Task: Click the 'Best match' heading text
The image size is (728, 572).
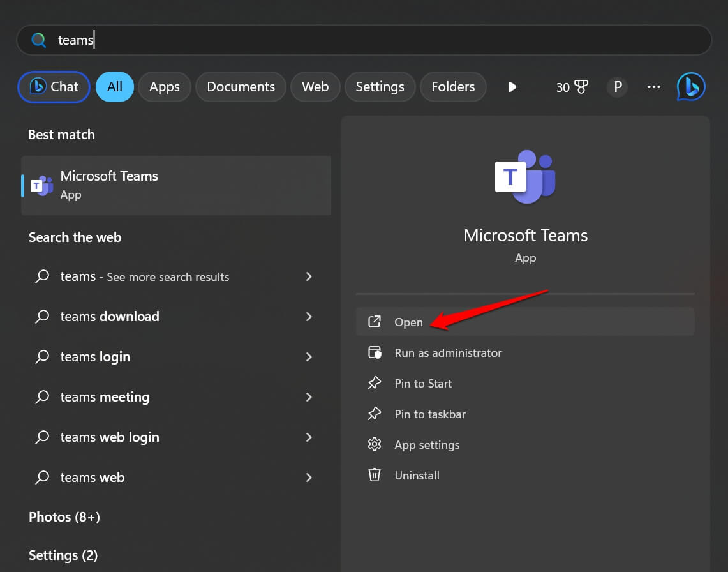Action: (x=61, y=135)
